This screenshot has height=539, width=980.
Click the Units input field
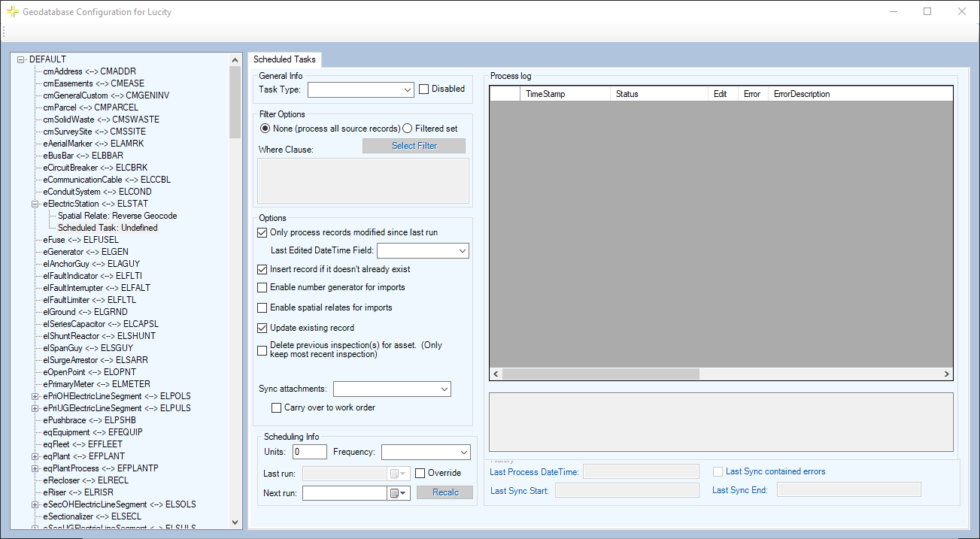310,452
